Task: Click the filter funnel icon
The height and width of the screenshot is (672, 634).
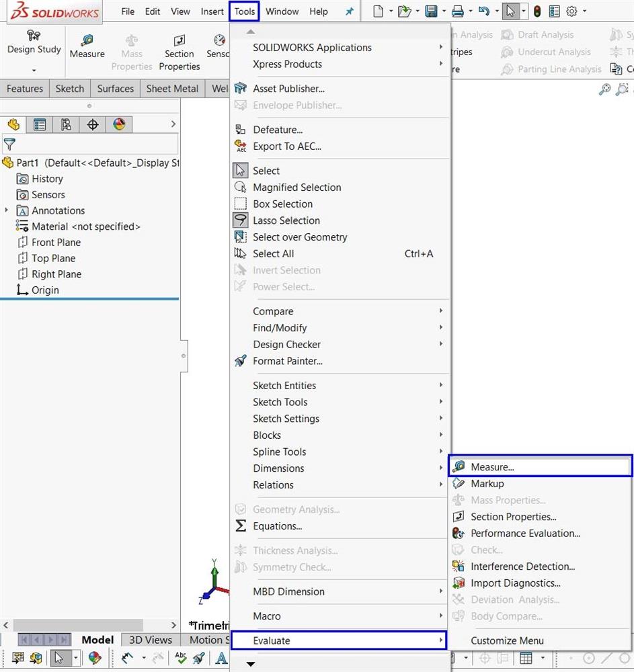Action: (9, 144)
